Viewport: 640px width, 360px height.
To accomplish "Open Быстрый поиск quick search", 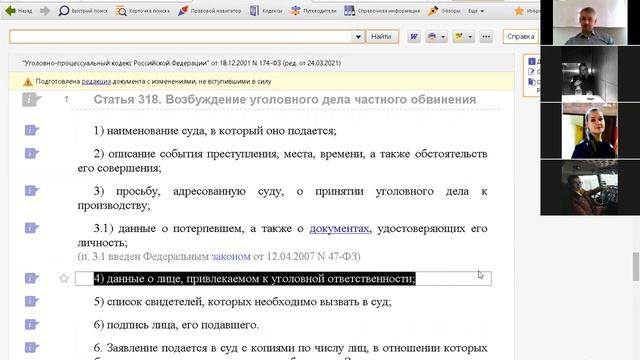I will [83, 11].
